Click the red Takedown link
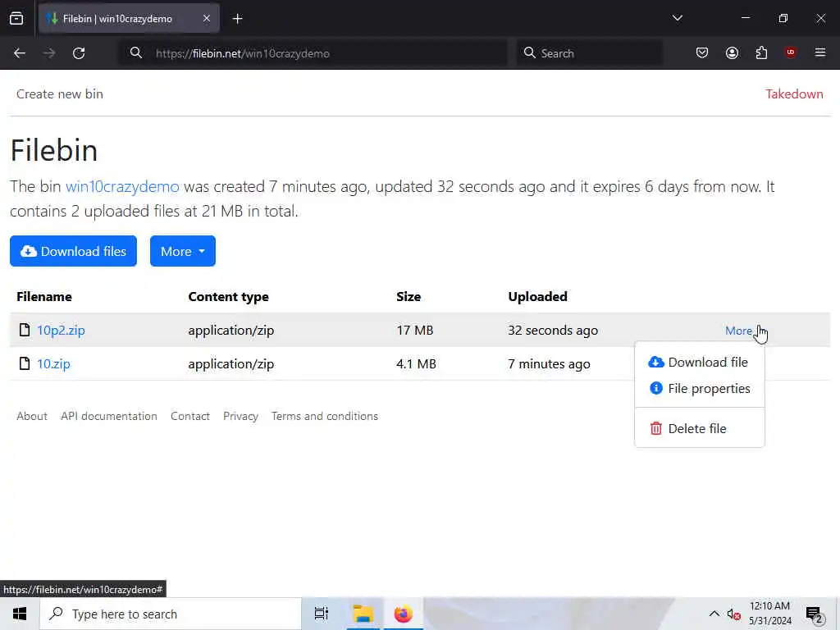The width and height of the screenshot is (840, 630). point(794,94)
